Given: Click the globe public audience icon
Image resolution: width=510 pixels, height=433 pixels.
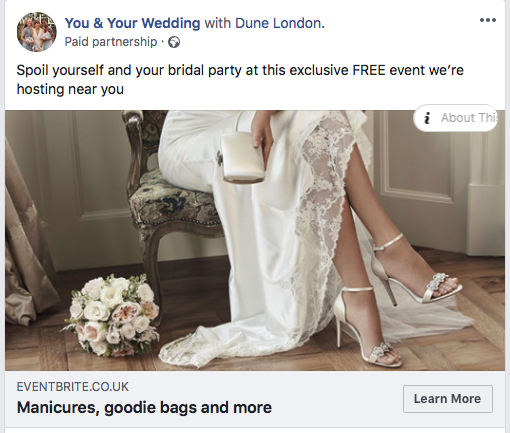Looking at the screenshot, I should coord(174,42).
